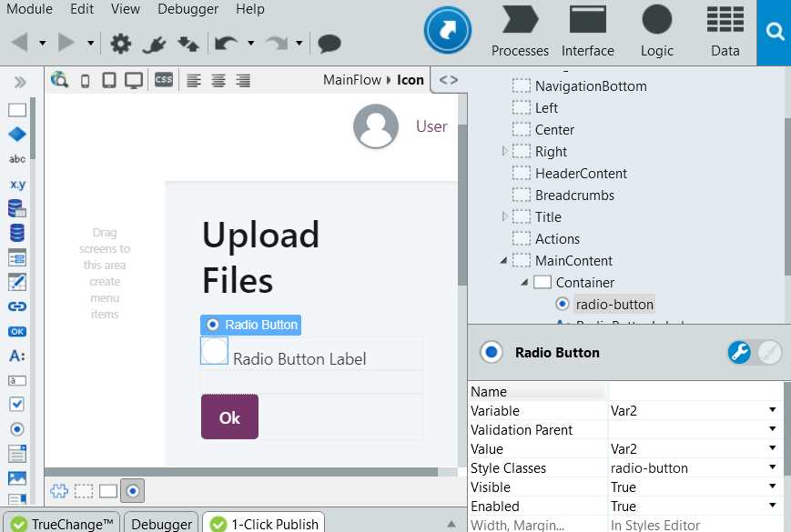
Task: Switch canvas to tablet preview mode
Action: [x=109, y=80]
